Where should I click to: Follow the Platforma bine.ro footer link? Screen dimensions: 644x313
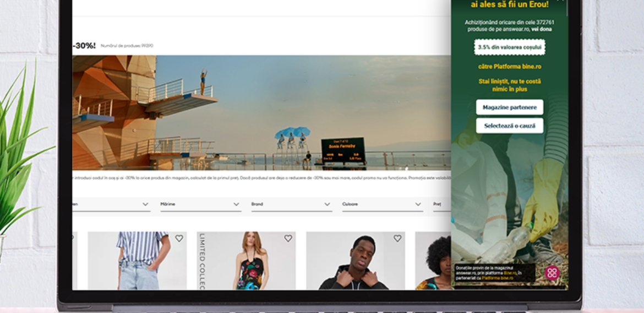(x=498, y=278)
